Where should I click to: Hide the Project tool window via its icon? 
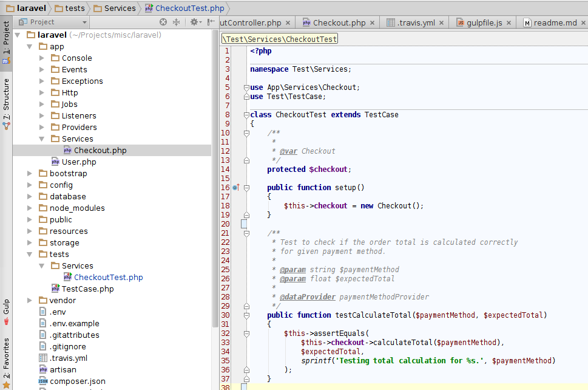coord(211,21)
